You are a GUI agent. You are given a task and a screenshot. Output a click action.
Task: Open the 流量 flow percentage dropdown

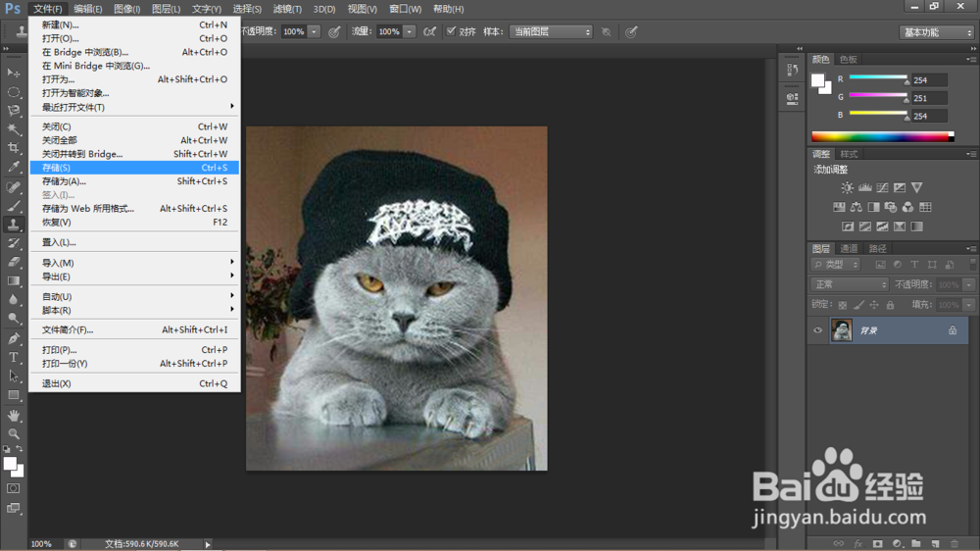click(x=410, y=31)
